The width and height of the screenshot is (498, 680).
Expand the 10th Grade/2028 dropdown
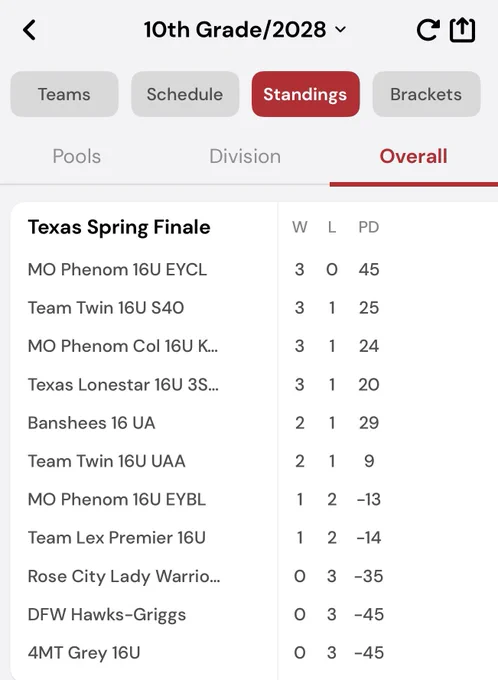click(x=245, y=29)
